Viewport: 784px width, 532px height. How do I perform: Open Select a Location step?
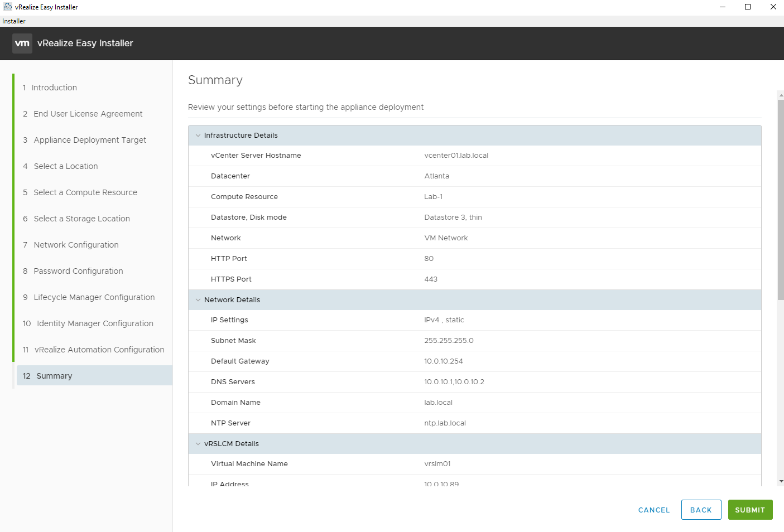click(60, 166)
